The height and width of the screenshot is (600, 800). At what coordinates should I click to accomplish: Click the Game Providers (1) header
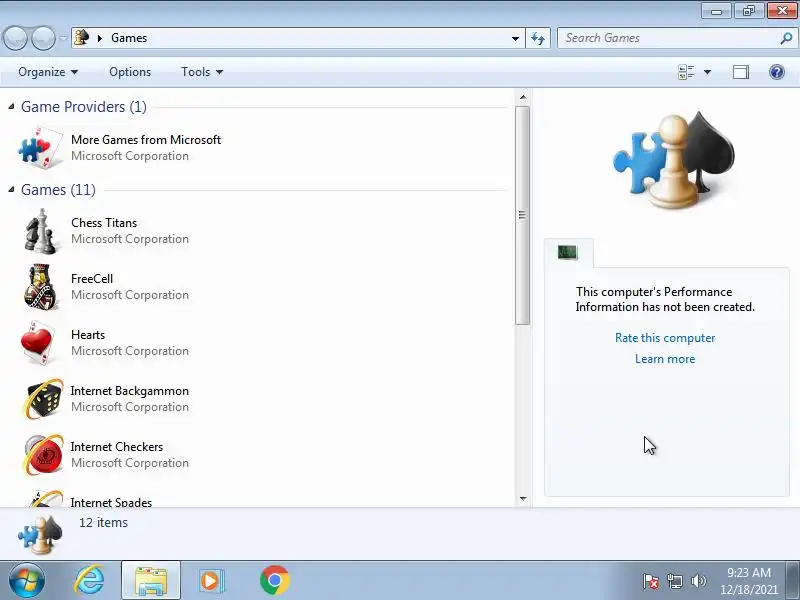84,107
